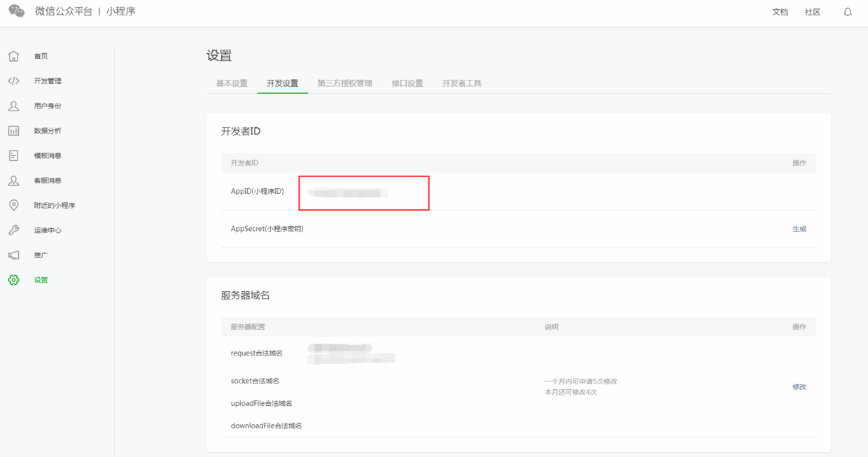This screenshot has height=457, width=868.
Task: Go to 用户身份 menu item
Action: point(48,106)
